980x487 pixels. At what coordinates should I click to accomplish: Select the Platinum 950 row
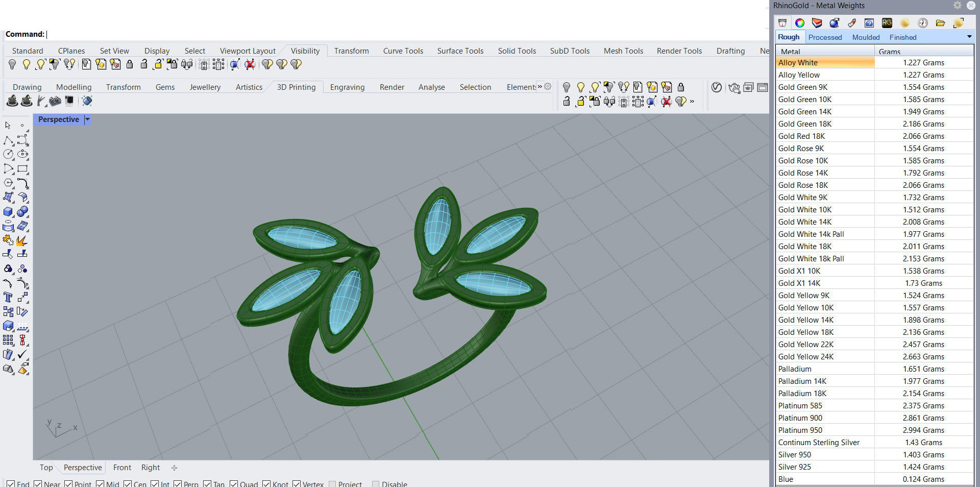874,430
